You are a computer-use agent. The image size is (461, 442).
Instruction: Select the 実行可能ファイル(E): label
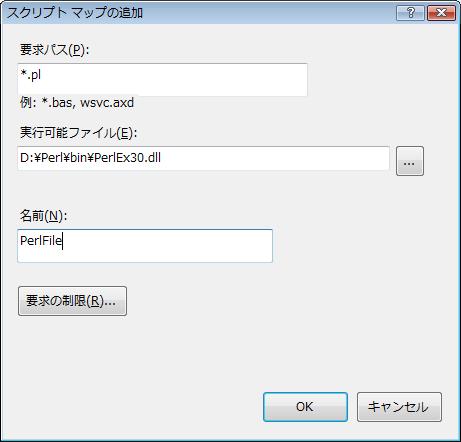tap(79, 133)
